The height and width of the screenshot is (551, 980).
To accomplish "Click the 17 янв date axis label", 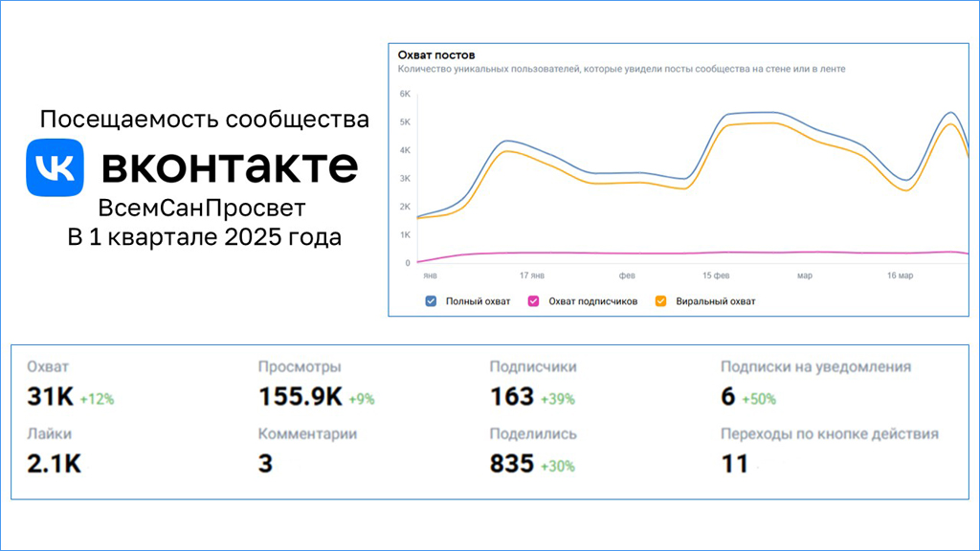I will pyautogui.click(x=532, y=275).
